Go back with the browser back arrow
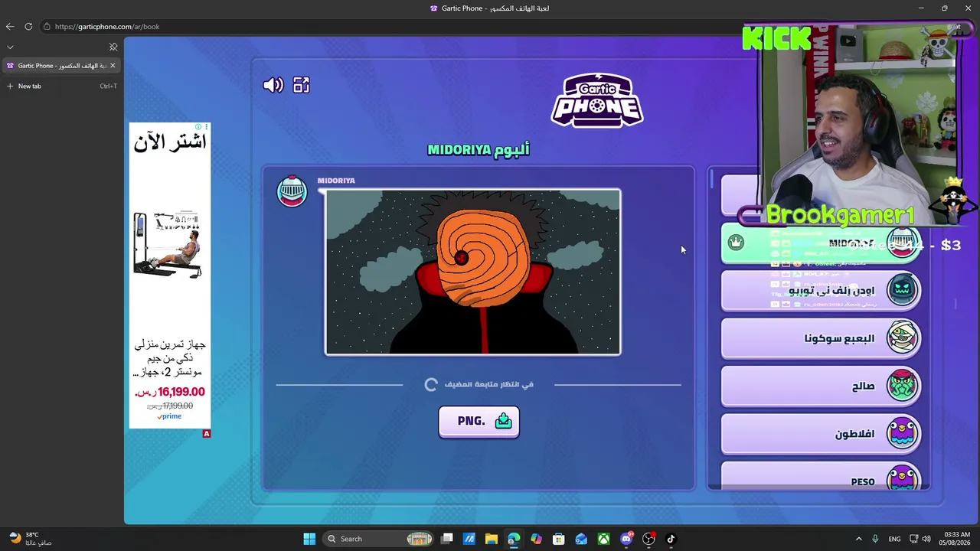The height and width of the screenshot is (551, 980). point(10,27)
